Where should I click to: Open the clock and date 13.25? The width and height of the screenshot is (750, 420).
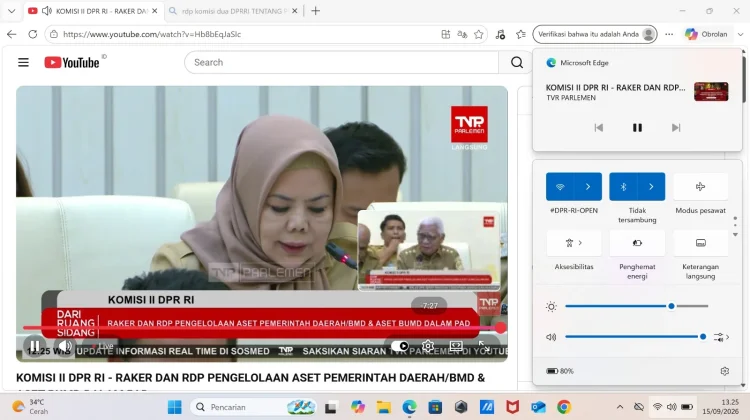(x=720, y=407)
